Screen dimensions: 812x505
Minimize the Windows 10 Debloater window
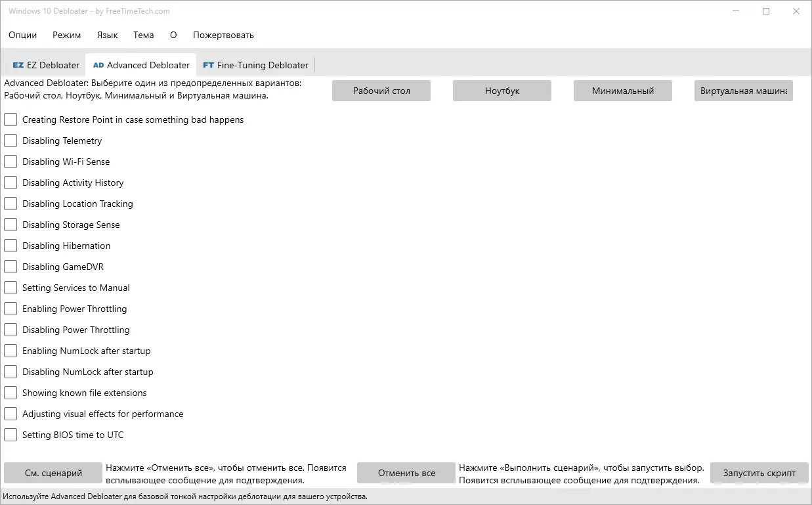[x=735, y=11]
